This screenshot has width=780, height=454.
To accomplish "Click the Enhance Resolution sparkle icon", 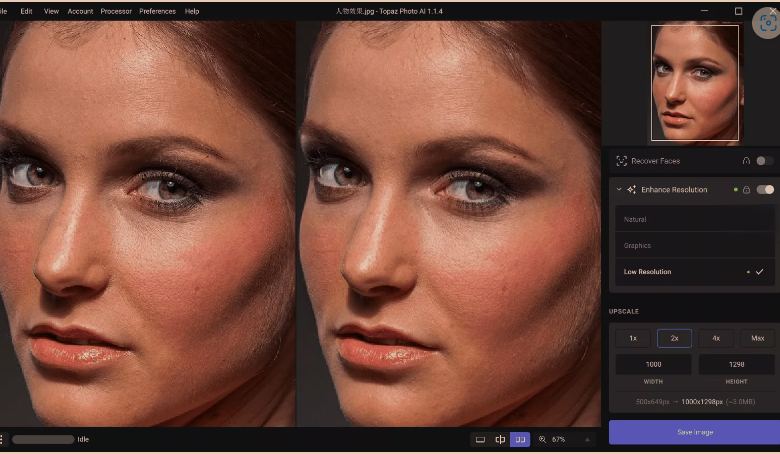I will tap(631, 189).
